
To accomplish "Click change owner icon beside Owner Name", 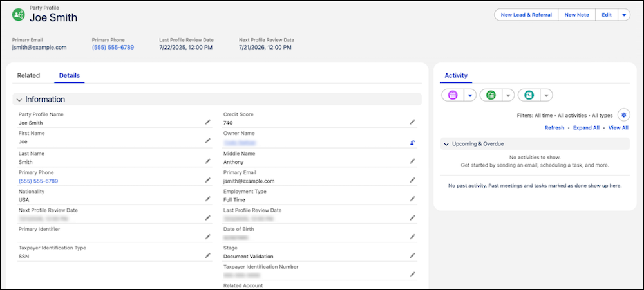I will [412, 142].
